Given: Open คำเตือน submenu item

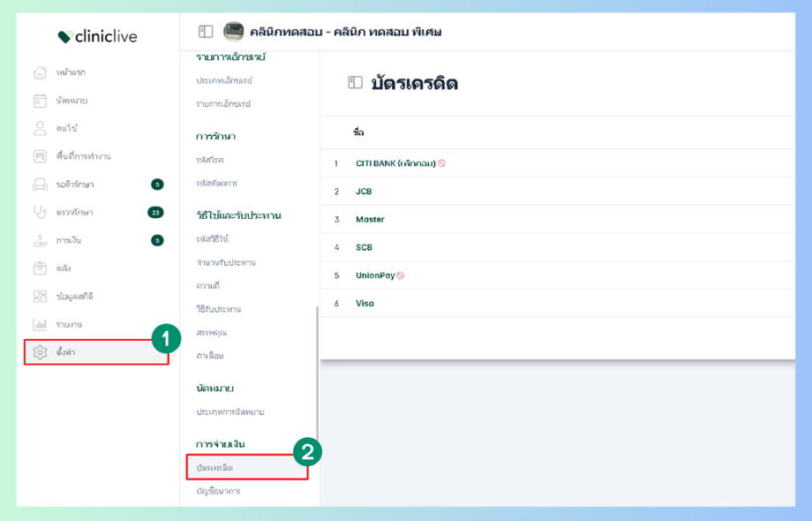Looking at the screenshot, I should click(x=210, y=356).
